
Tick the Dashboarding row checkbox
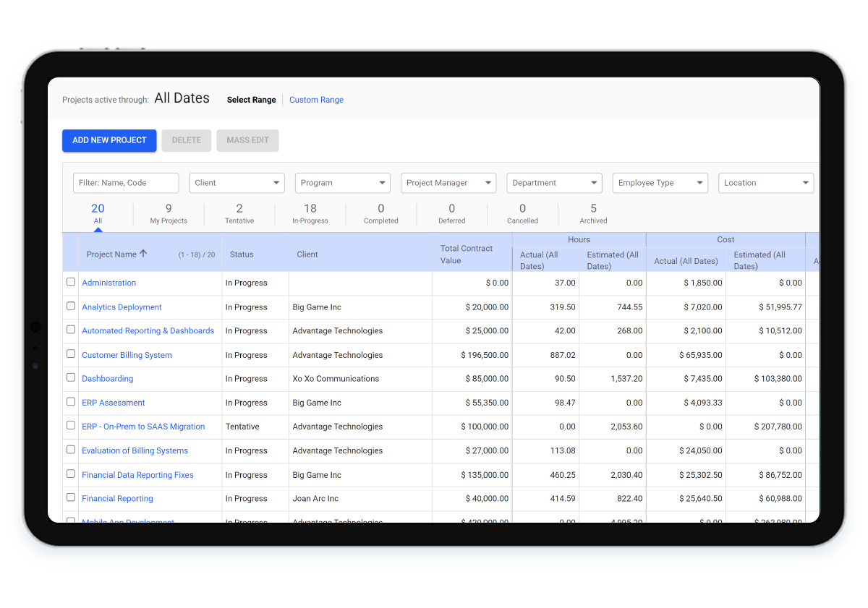pos(71,377)
